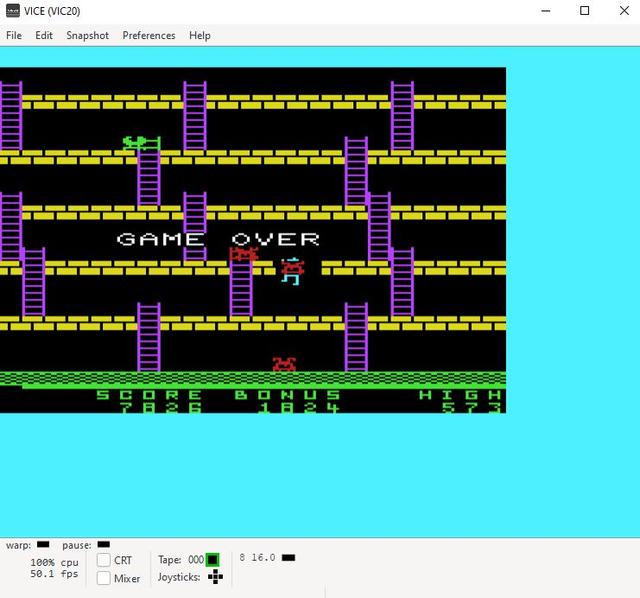Click the GAME OVER text in emulator

point(218,239)
